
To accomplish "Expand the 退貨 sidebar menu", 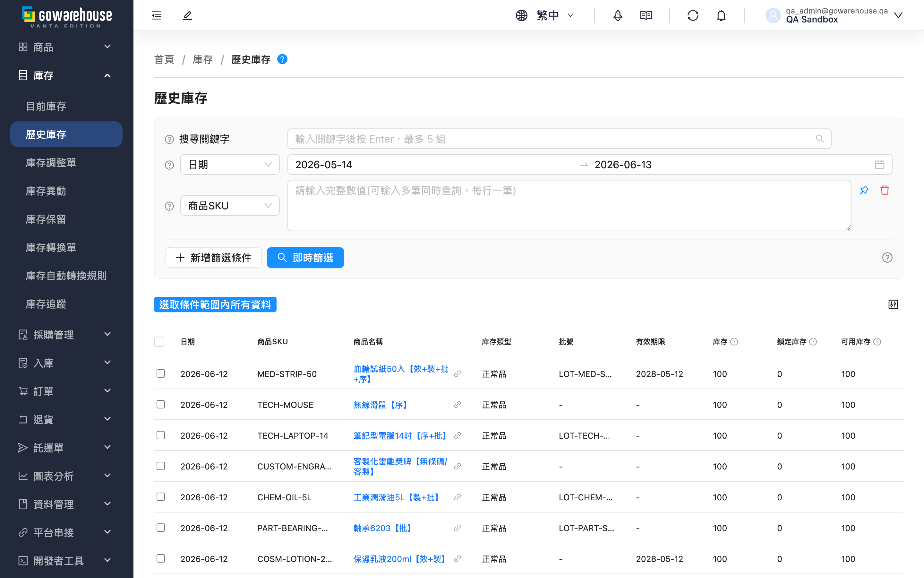I will click(x=66, y=420).
